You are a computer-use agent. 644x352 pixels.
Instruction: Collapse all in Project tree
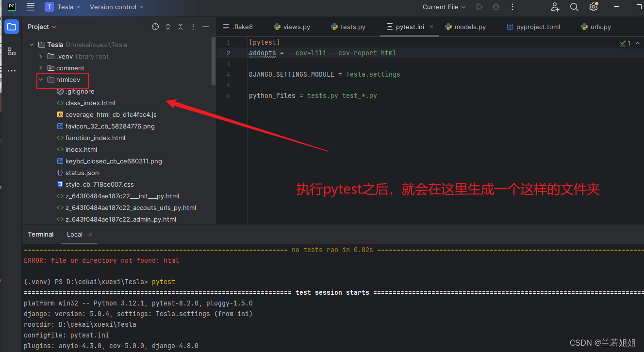point(181,27)
